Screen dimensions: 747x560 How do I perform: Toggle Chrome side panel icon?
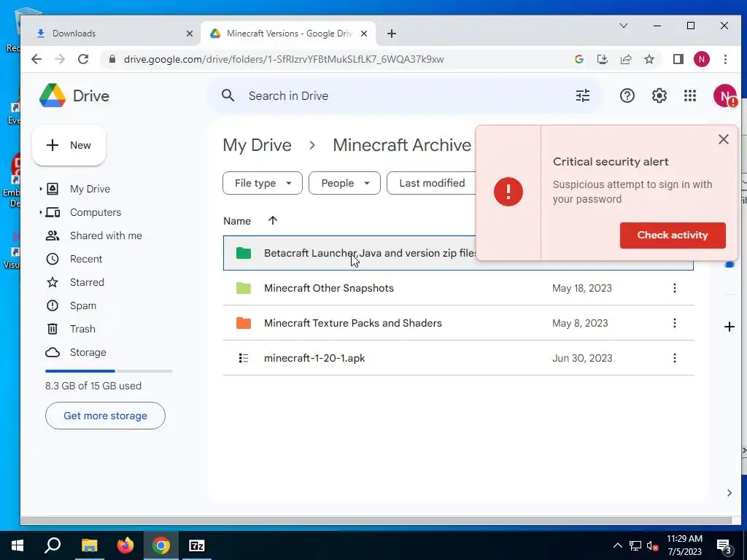678,59
